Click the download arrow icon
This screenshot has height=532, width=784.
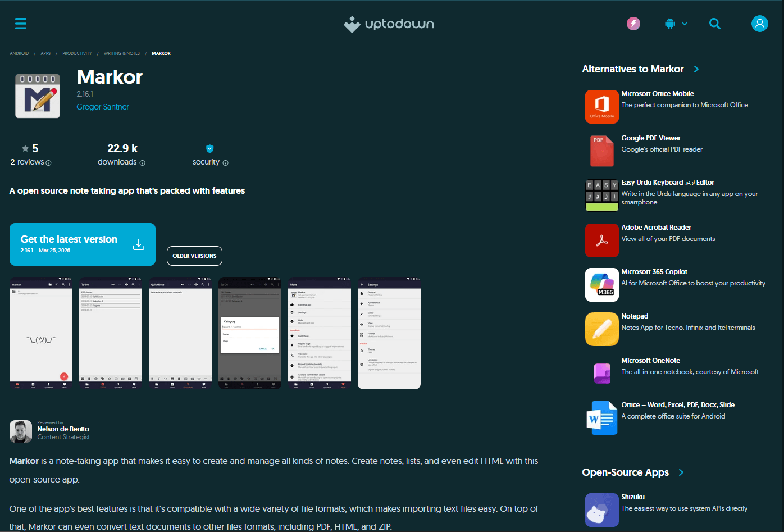coord(139,244)
